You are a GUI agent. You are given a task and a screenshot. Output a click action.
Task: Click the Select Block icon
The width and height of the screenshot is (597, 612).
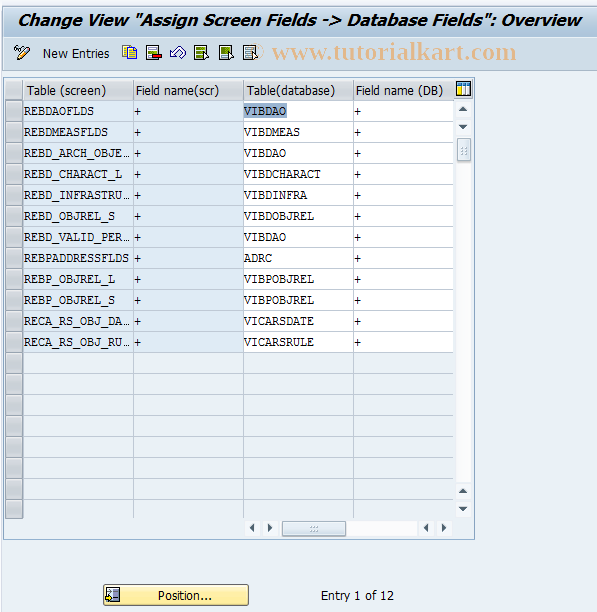coord(226,53)
